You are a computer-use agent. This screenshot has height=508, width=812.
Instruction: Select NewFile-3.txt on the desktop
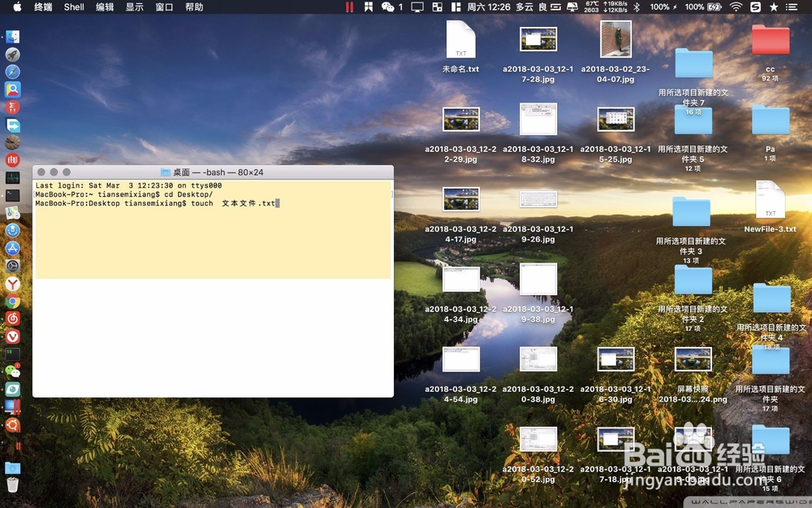coord(770,206)
